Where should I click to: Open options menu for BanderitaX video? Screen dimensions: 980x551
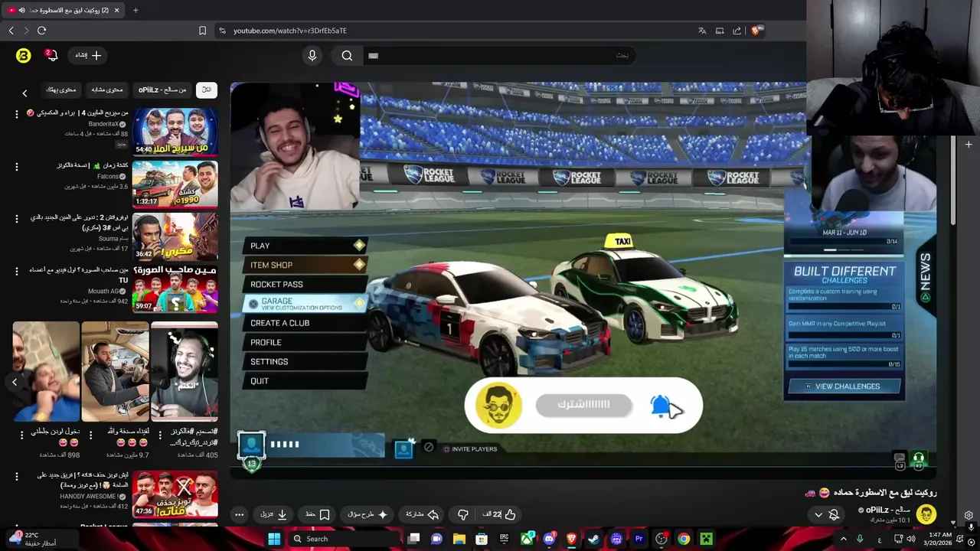(x=17, y=113)
